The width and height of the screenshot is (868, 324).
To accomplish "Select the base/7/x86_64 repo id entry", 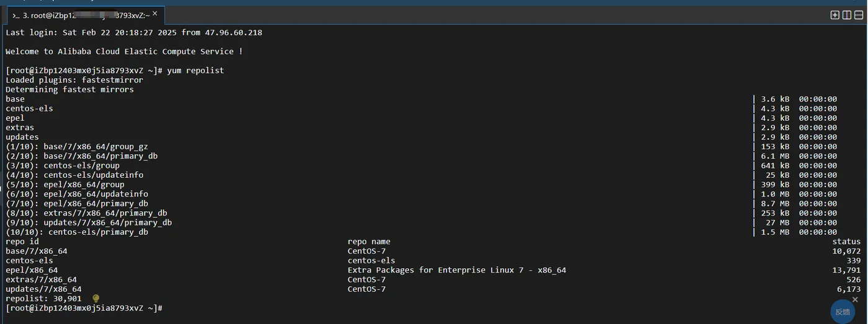I will point(37,251).
